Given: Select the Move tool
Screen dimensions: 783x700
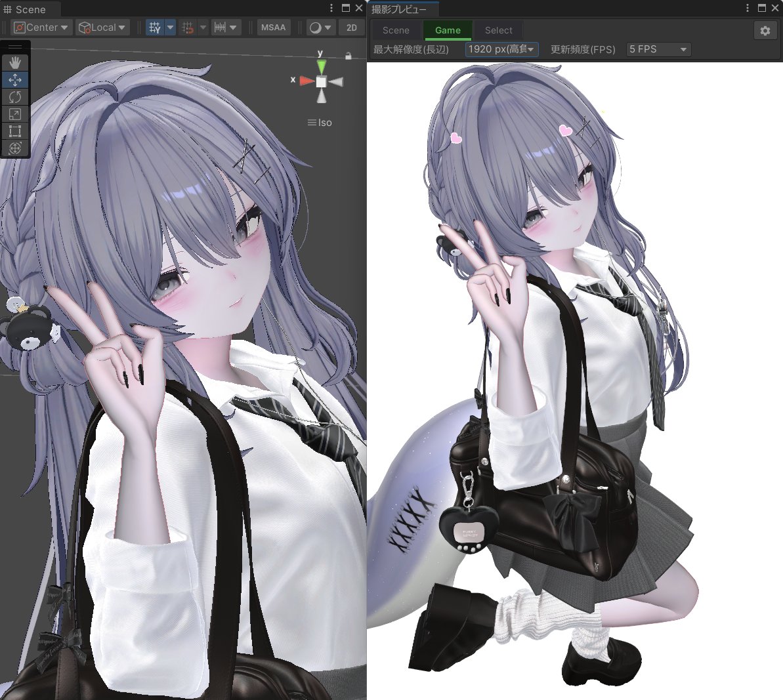Looking at the screenshot, I should 15,80.
